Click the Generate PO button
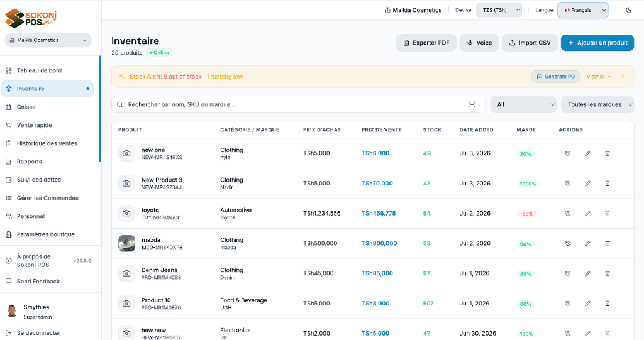 pyautogui.click(x=556, y=77)
